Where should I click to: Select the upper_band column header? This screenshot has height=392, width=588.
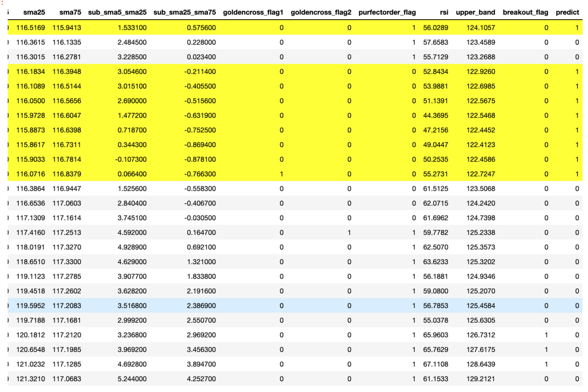[x=475, y=12]
